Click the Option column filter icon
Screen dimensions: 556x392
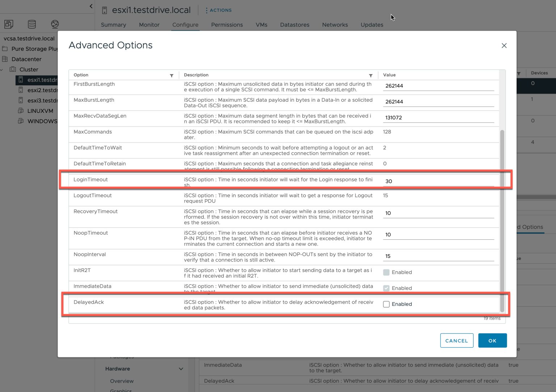[x=172, y=75]
